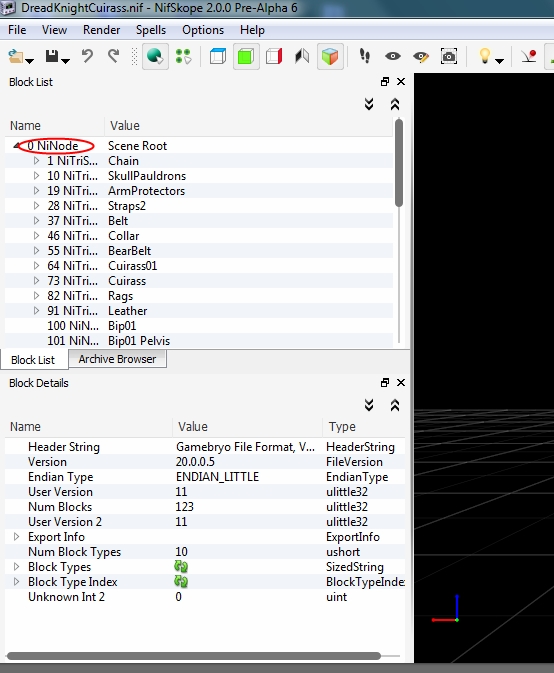
Task: Open the Spells menu
Action: 151,30
